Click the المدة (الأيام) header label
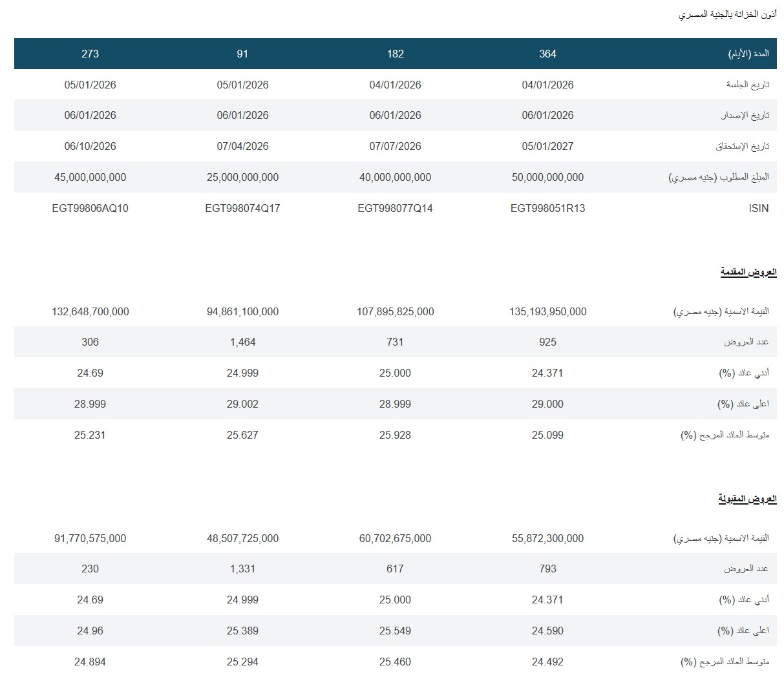This screenshot has width=784, height=690. 748,54
